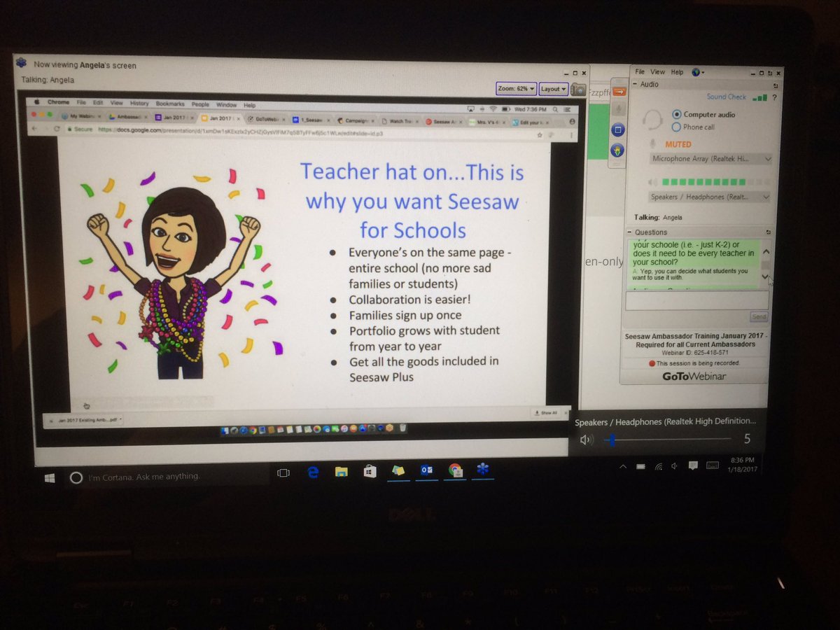Collapse control panel with orange arrow button
840x630 pixels.
[x=618, y=90]
